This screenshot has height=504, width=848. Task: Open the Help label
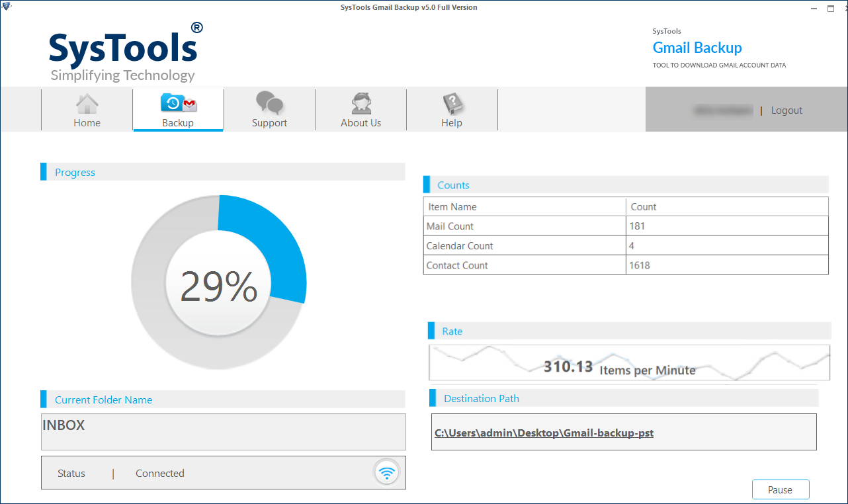tap(452, 123)
